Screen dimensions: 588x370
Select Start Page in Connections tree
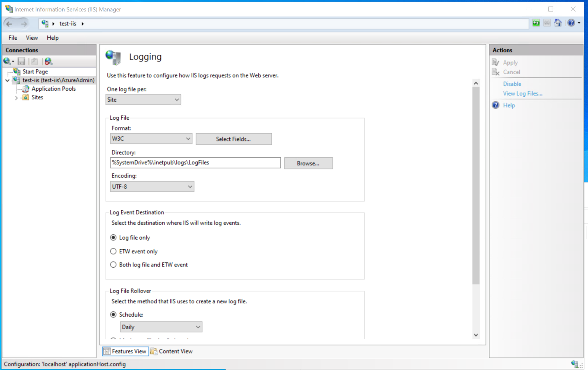35,71
